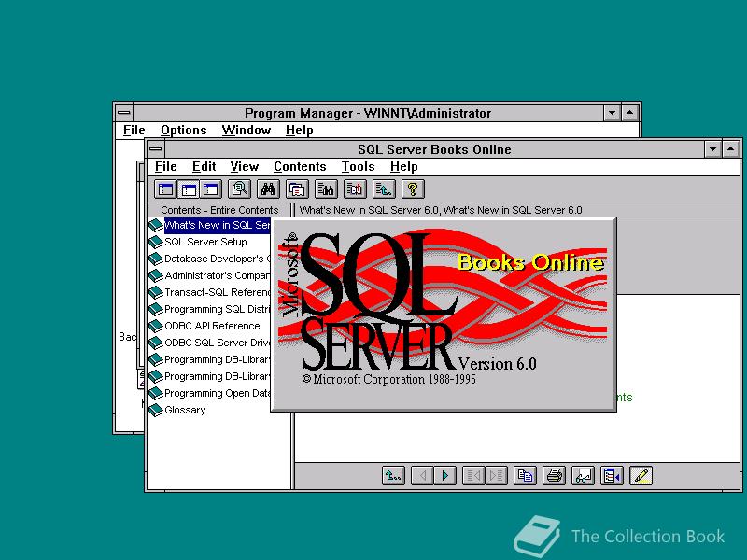The width and height of the screenshot is (747, 560).
Task: Click the printer icon in bottom toolbar
Action: pyautogui.click(x=555, y=476)
